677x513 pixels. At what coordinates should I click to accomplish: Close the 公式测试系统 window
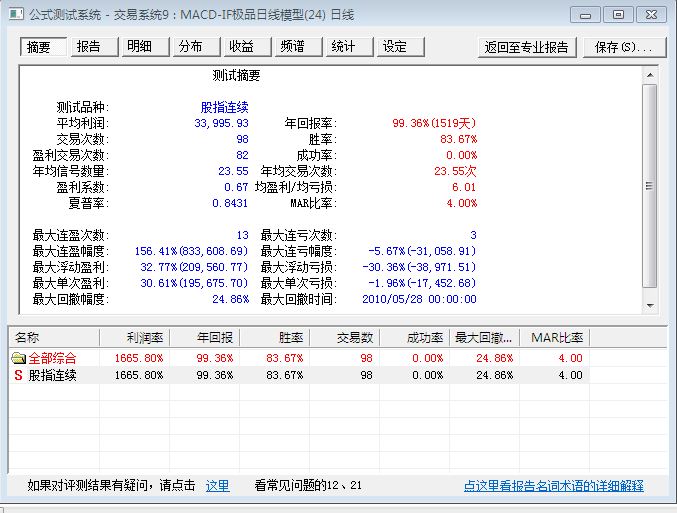click(x=651, y=15)
